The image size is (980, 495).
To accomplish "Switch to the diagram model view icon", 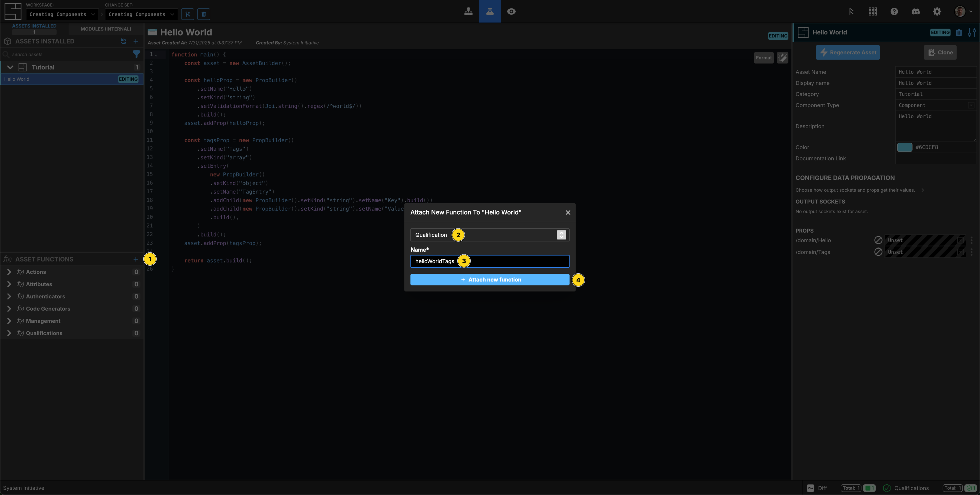I will coord(468,11).
